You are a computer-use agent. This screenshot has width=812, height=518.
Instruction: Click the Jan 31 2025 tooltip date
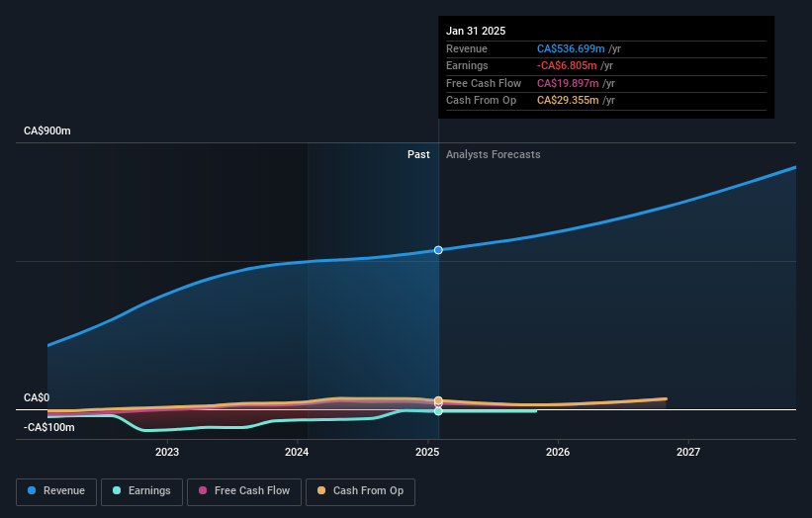click(476, 31)
